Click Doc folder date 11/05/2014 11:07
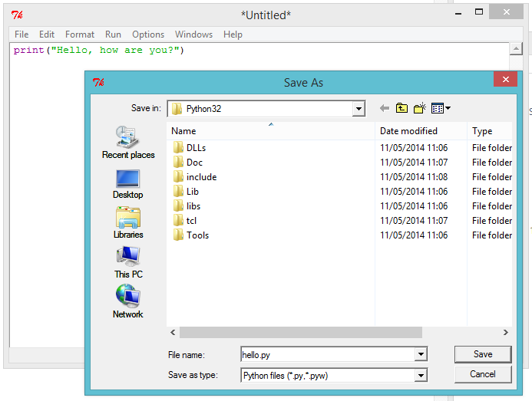This screenshot has height=401, width=532. coord(414,163)
